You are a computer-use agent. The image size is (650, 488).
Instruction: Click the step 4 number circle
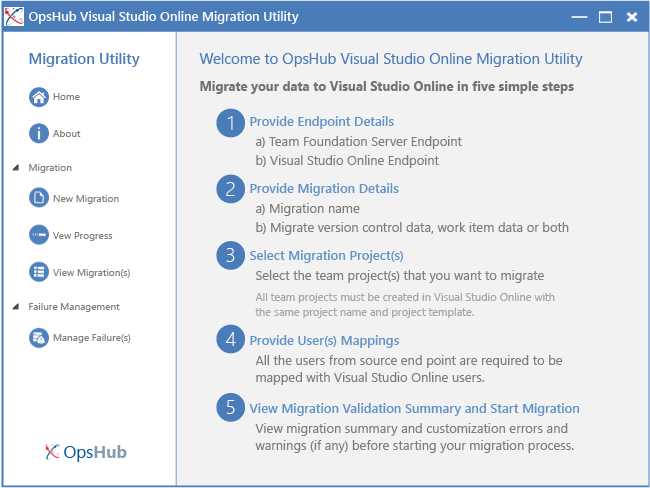pyautogui.click(x=230, y=339)
